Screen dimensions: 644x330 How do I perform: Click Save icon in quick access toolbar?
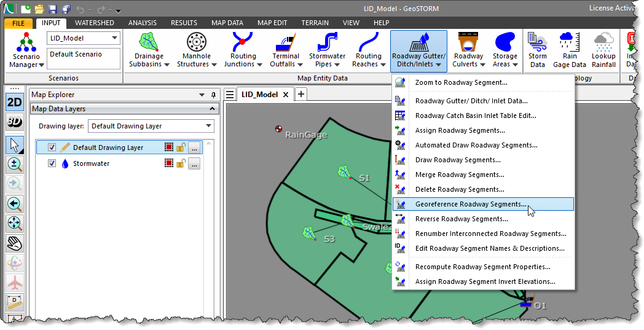52,9
